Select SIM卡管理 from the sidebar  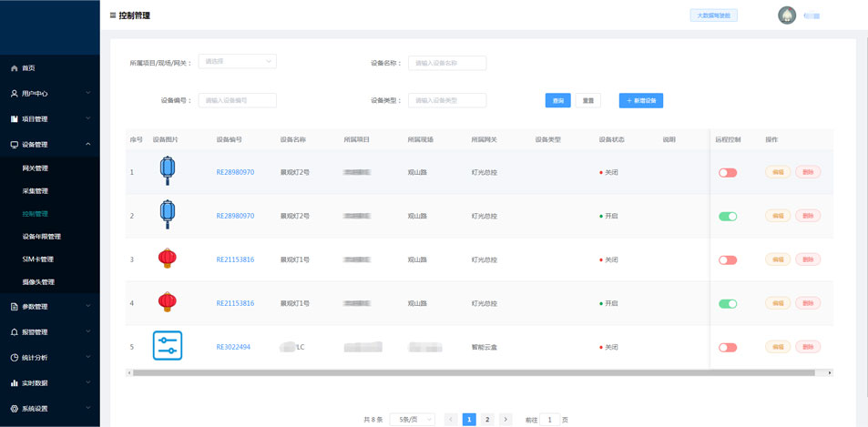tap(38, 259)
